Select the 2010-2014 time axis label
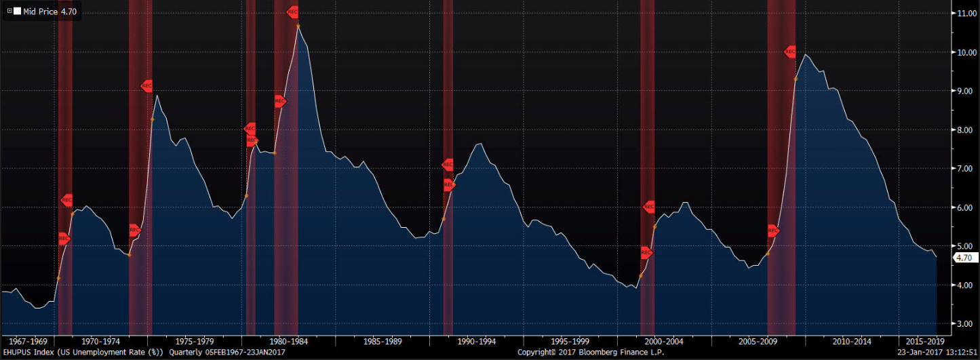This screenshot has height=360, width=980. pyautogui.click(x=852, y=341)
